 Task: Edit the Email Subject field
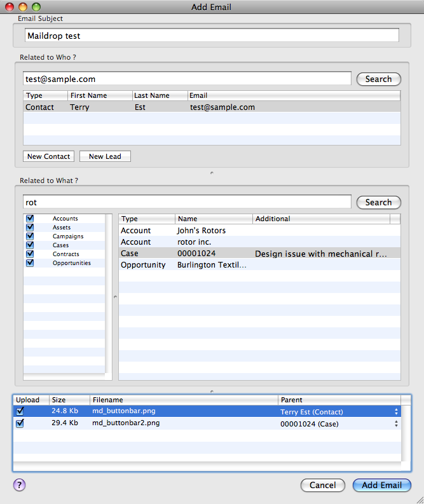(x=212, y=35)
